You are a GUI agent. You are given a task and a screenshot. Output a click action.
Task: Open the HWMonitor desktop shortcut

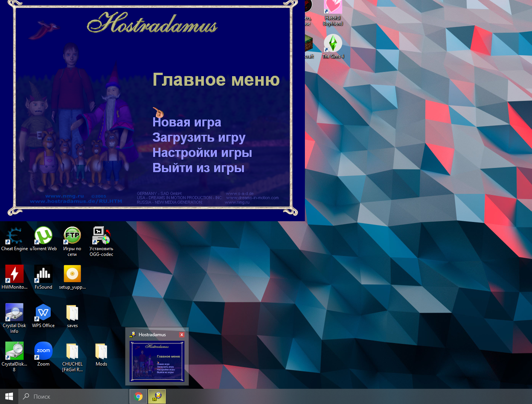pyautogui.click(x=14, y=278)
